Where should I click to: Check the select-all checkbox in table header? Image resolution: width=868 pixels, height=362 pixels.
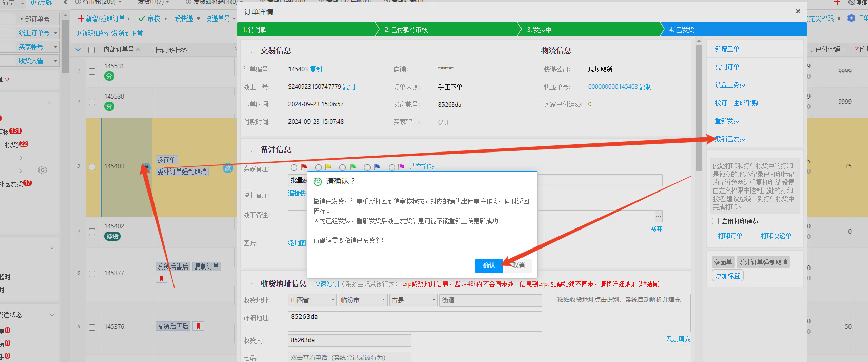[x=92, y=50]
